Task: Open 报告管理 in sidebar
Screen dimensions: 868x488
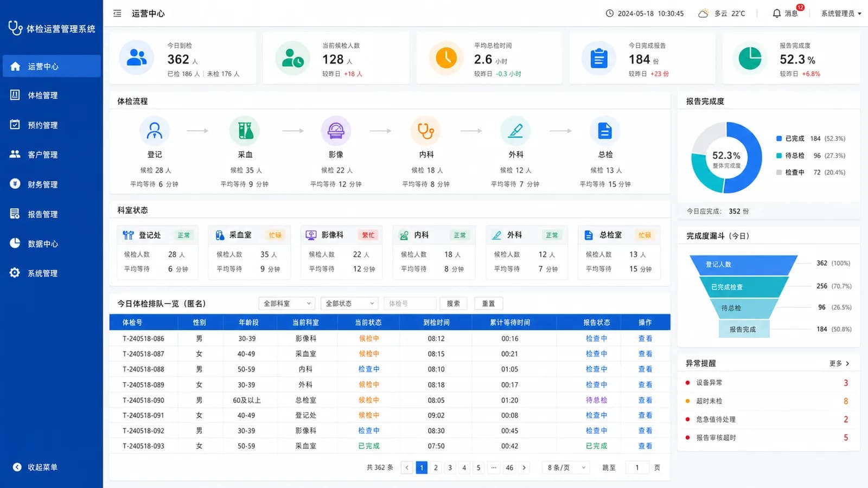Action: tap(52, 214)
